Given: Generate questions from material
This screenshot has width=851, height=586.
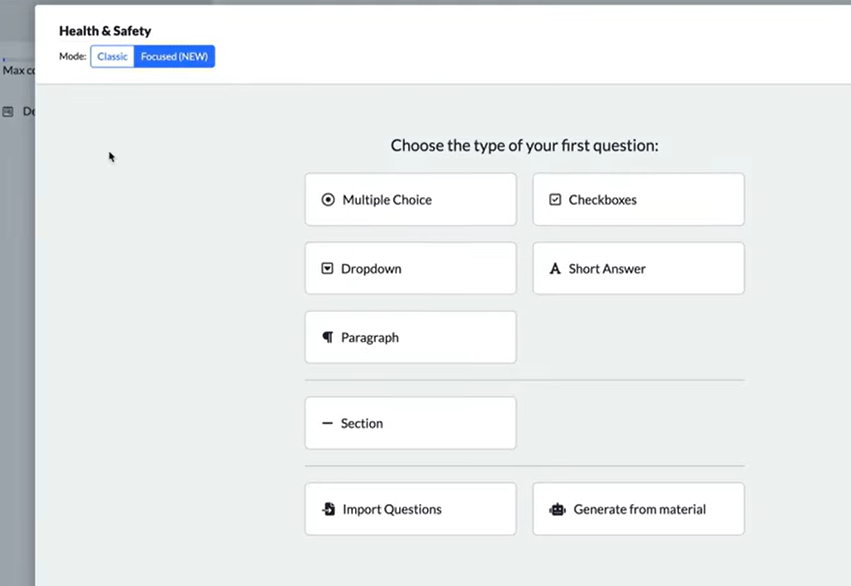Looking at the screenshot, I should tap(638, 509).
